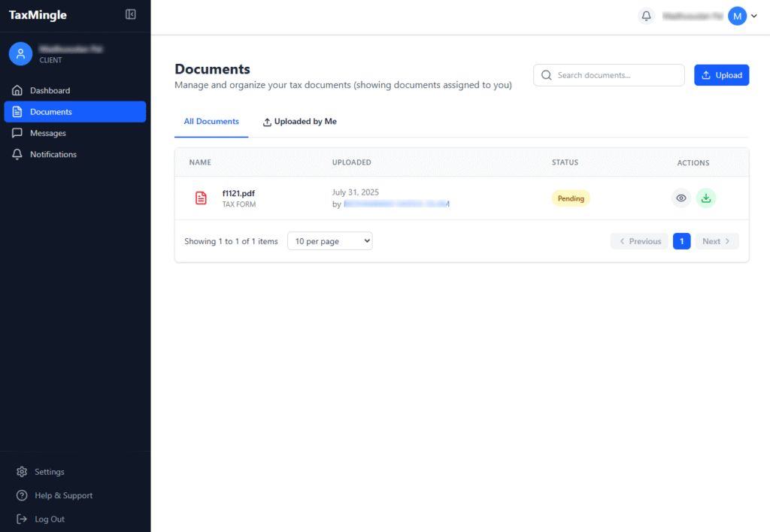Click the Next pagination button
770x532 pixels.
(717, 241)
